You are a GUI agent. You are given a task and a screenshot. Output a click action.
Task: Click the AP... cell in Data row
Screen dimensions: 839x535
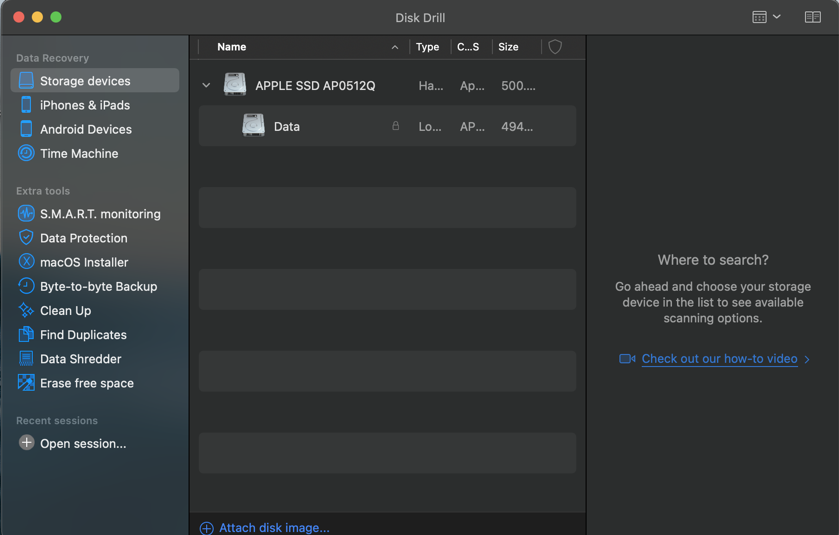[x=472, y=126]
